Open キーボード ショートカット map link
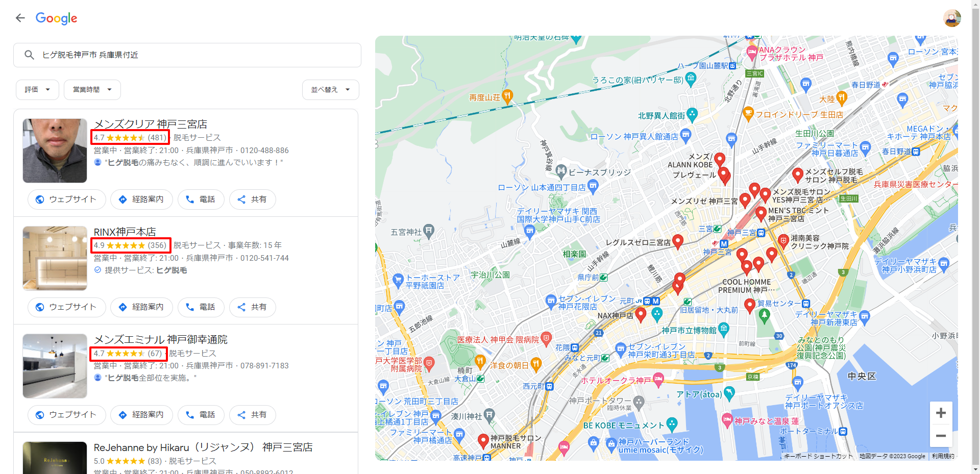The image size is (980, 474). click(818, 456)
